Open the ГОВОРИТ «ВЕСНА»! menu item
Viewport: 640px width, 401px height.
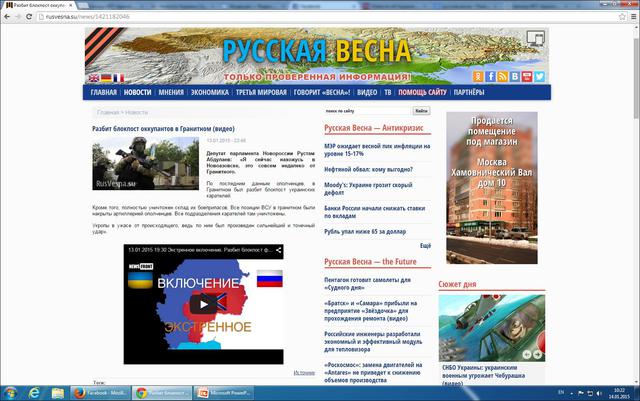pos(322,92)
